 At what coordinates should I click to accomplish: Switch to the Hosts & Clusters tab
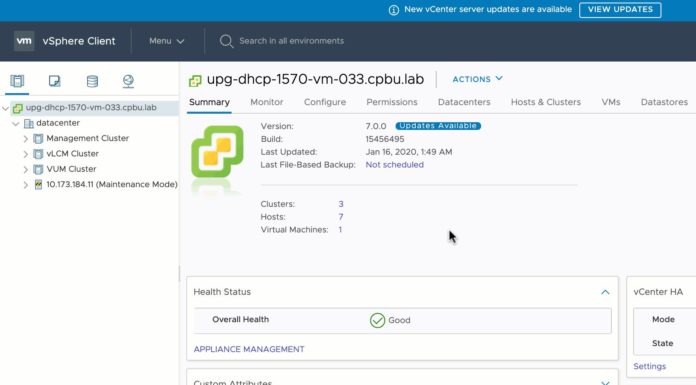pos(546,102)
